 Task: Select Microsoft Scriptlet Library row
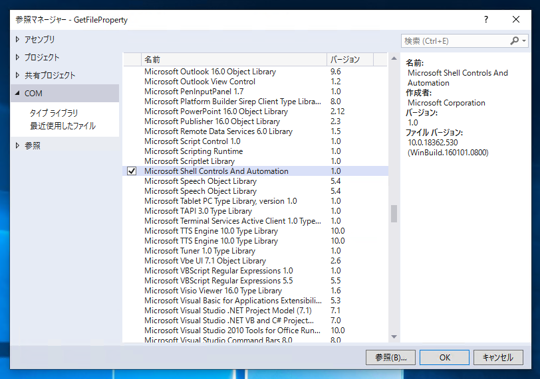(x=255, y=161)
